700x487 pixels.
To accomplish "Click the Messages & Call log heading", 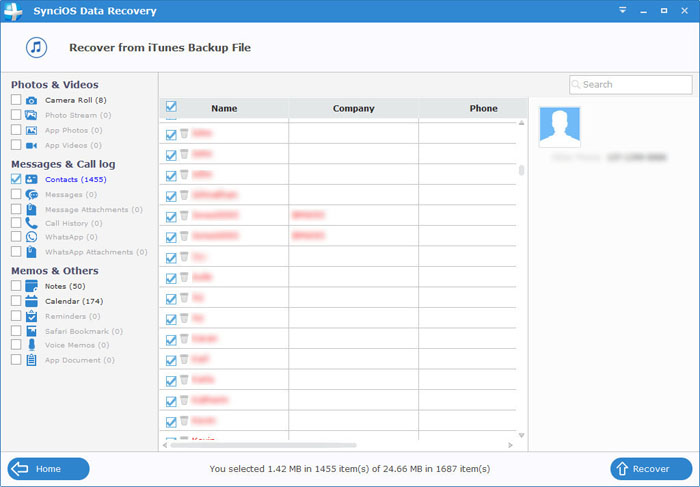I will coord(63,164).
